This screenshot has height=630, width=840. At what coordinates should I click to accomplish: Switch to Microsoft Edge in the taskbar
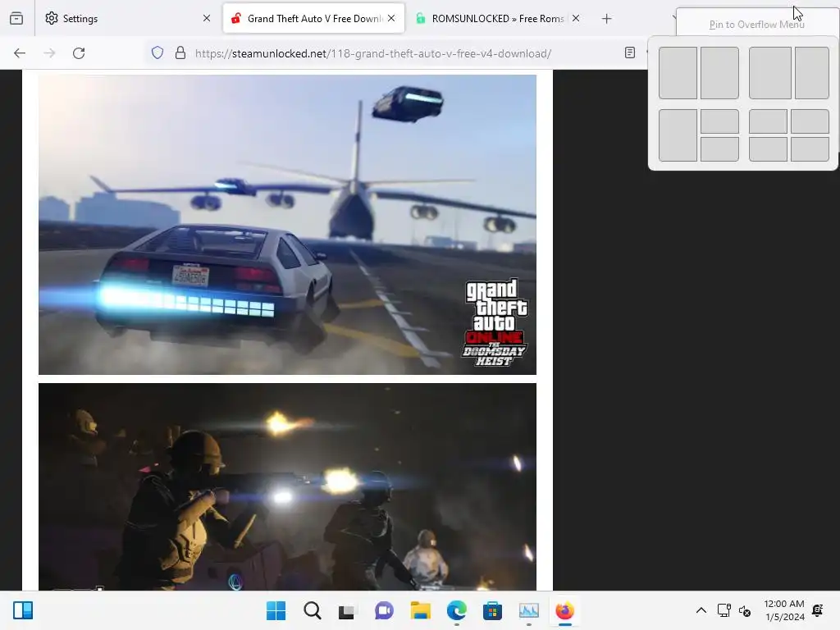(456, 610)
